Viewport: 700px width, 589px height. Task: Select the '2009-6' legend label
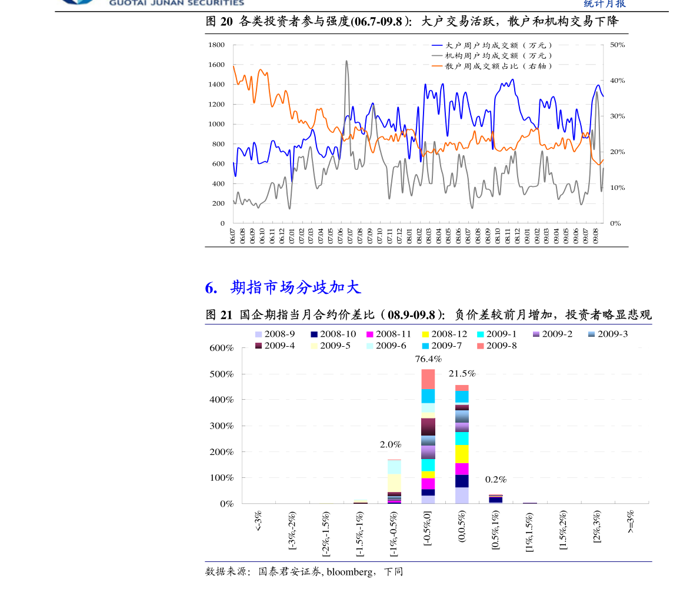[x=391, y=346]
